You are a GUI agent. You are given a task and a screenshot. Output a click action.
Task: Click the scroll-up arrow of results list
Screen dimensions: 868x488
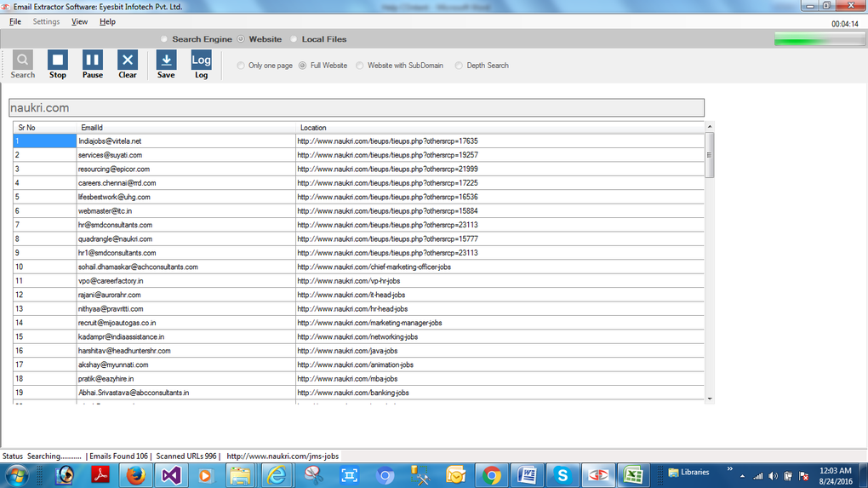710,127
